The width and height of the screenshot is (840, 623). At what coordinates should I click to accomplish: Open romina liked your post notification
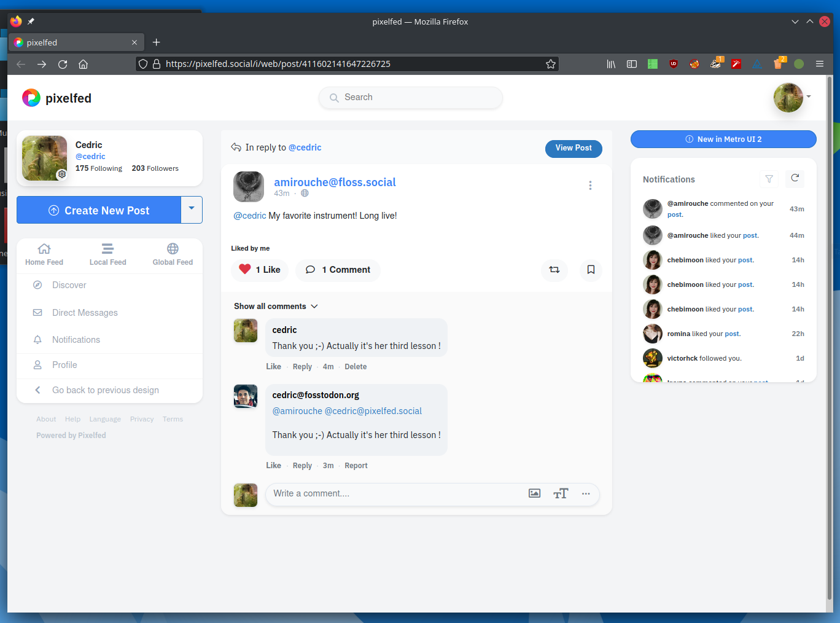tap(724, 334)
